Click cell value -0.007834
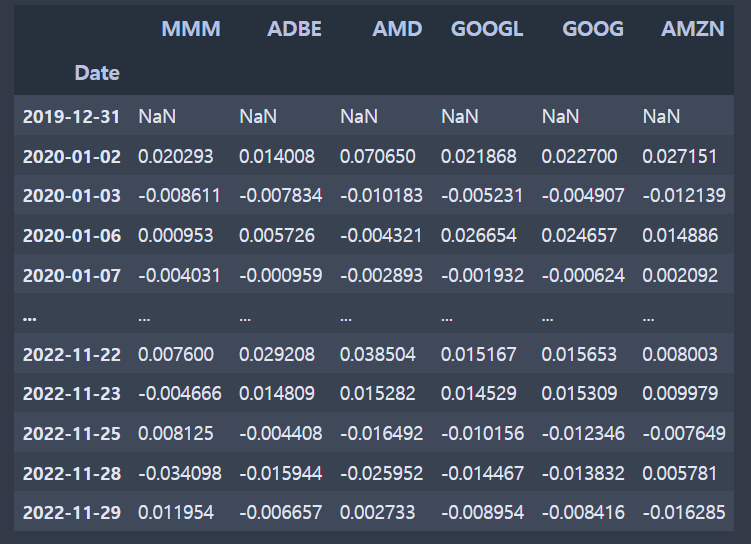 coord(281,196)
